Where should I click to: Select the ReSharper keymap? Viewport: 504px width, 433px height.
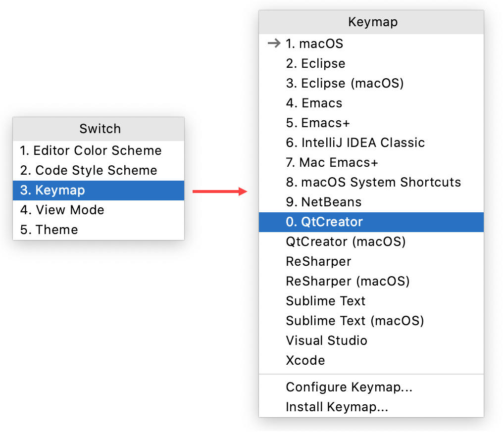(318, 261)
